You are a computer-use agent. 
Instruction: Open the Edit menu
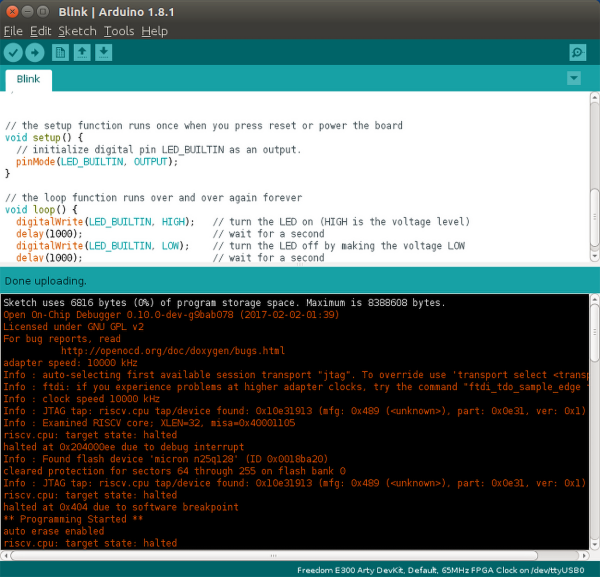(40, 31)
